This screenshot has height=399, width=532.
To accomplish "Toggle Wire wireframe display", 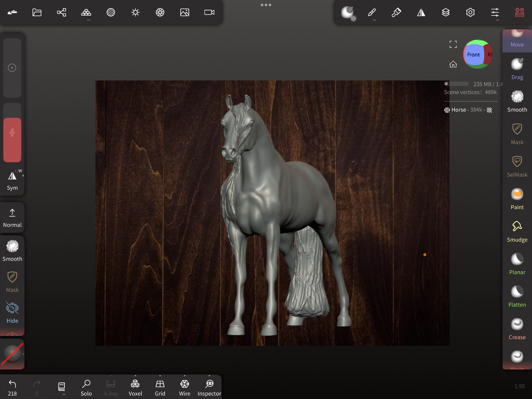I will tap(185, 387).
